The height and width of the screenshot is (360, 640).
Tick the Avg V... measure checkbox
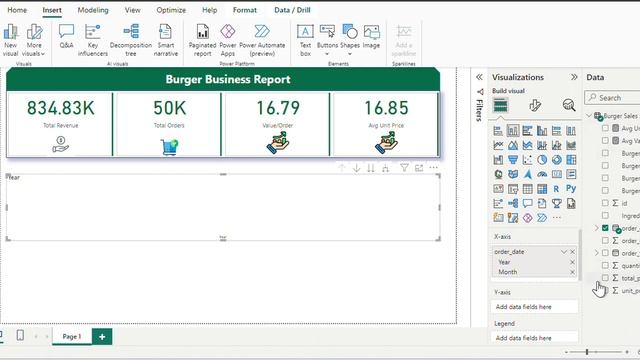[605, 140]
